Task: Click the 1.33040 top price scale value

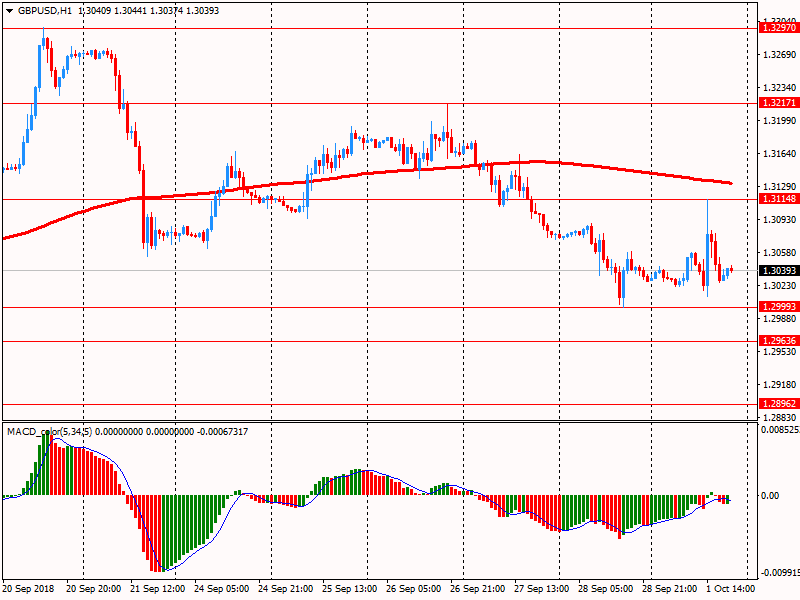Action: 778,20
